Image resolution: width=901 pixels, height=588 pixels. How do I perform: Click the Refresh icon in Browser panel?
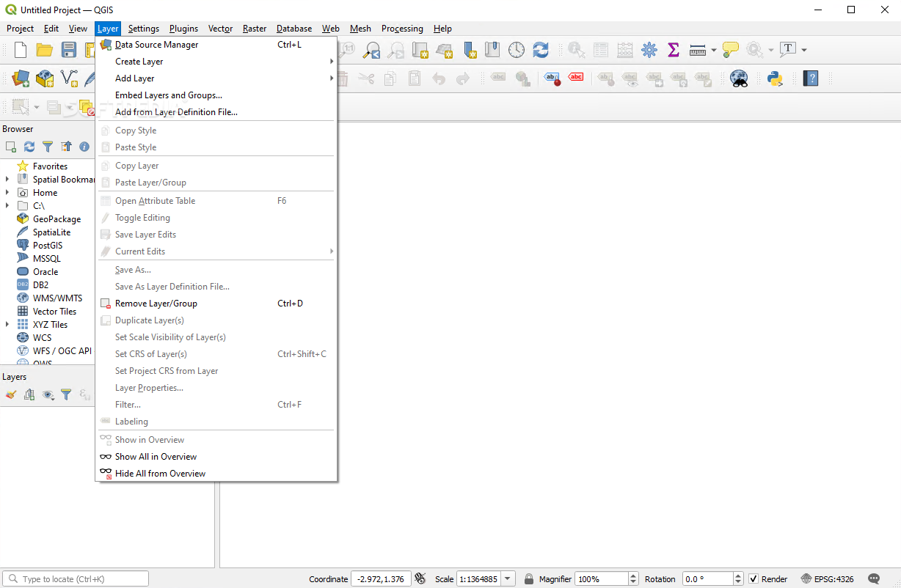(29, 147)
